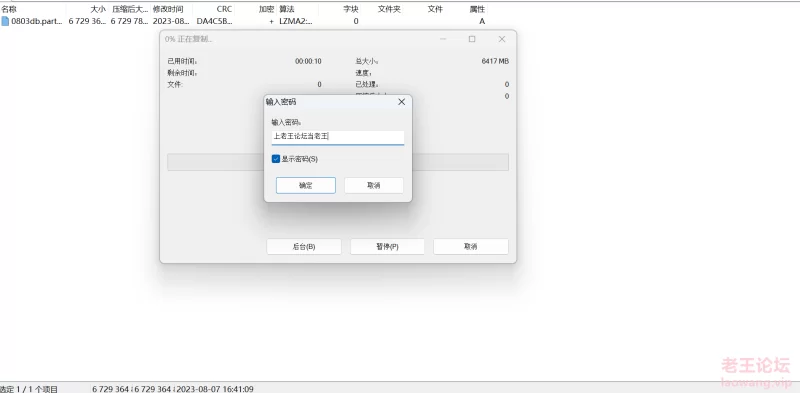Click the elapsed time 00:00:10
800x393 pixels.
(308, 61)
